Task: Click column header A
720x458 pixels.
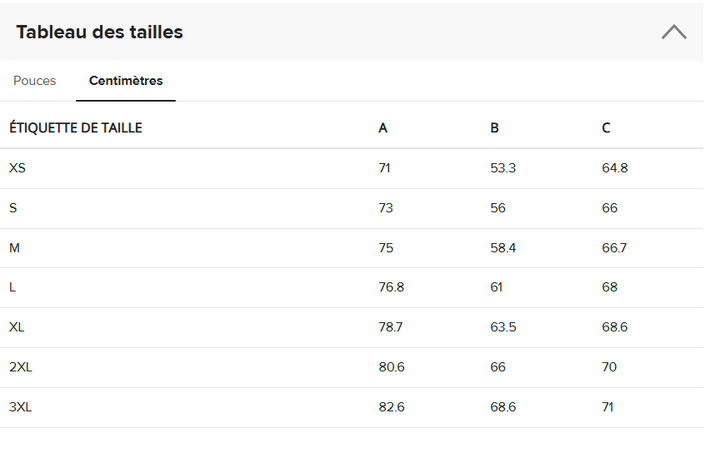Action: click(x=383, y=128)
